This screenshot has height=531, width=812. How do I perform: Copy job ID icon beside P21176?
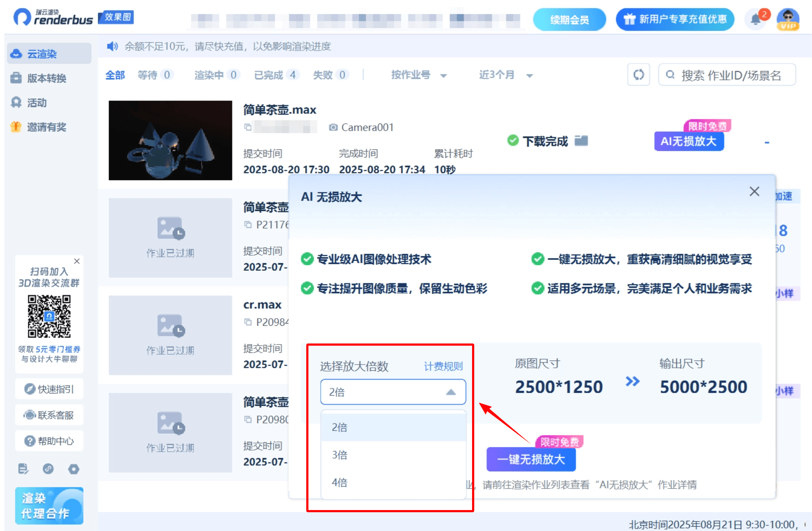click(248, 225)
